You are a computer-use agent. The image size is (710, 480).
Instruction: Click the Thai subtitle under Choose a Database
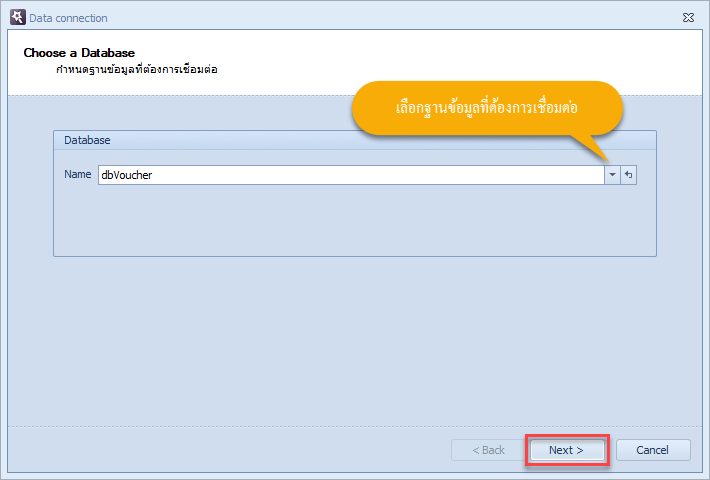[137, 70]
